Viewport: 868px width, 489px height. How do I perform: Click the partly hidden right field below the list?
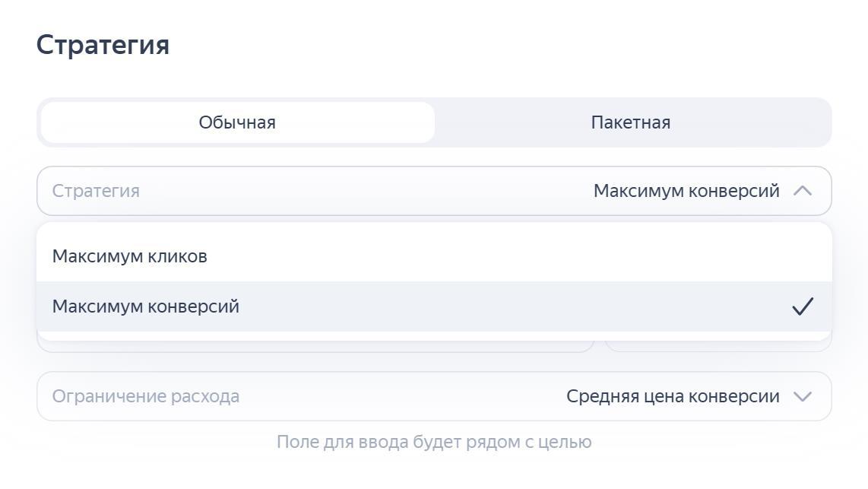718,346
